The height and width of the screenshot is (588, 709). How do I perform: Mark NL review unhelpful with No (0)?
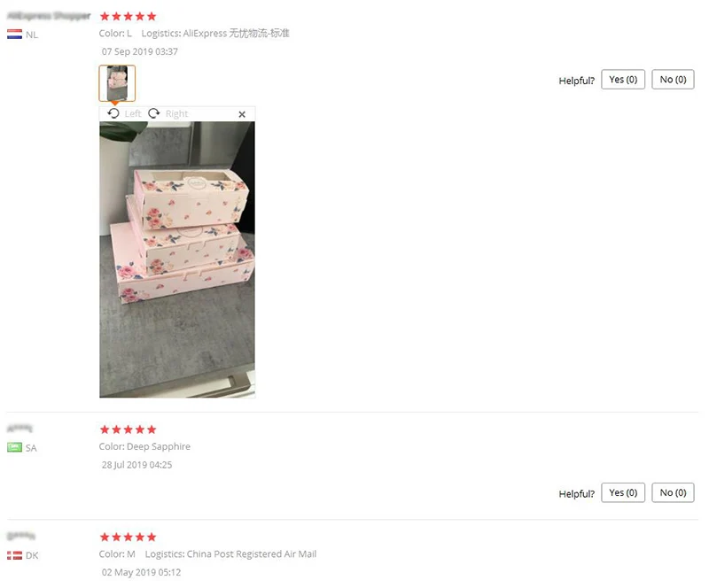point(673,80)
